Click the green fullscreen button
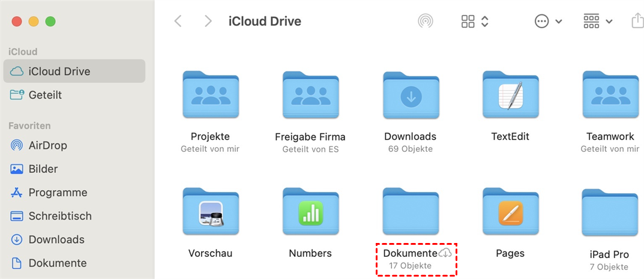This screenshot has height=279, width=644. tap(50, 22)
